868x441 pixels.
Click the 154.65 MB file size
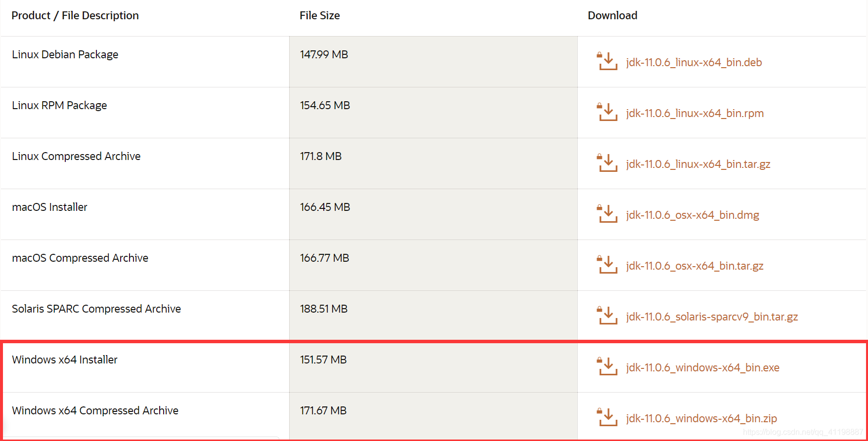325,106
